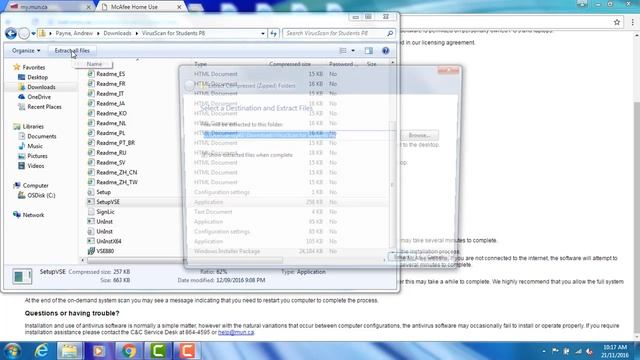Screen dimensions: 640x360
Task: Click the address bar refresh icon
Action: (273, 33)
